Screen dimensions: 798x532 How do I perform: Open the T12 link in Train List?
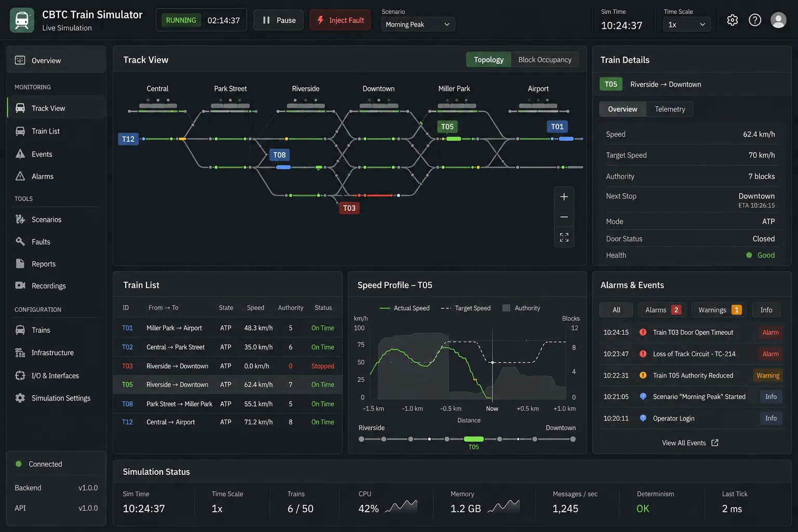point(127,422)
